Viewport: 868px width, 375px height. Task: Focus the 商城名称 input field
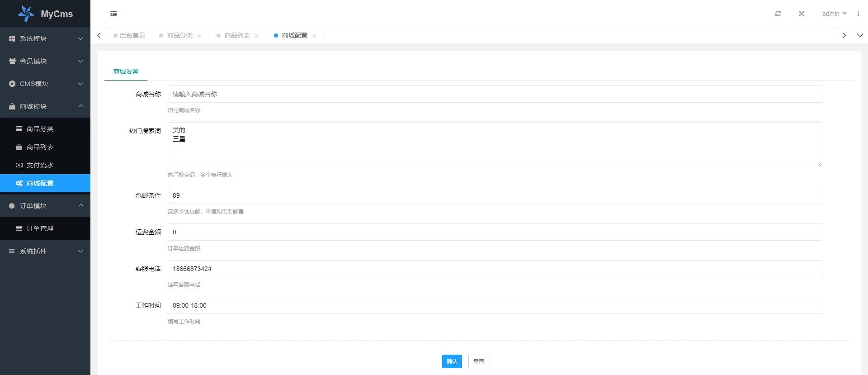tap(495, 94)
